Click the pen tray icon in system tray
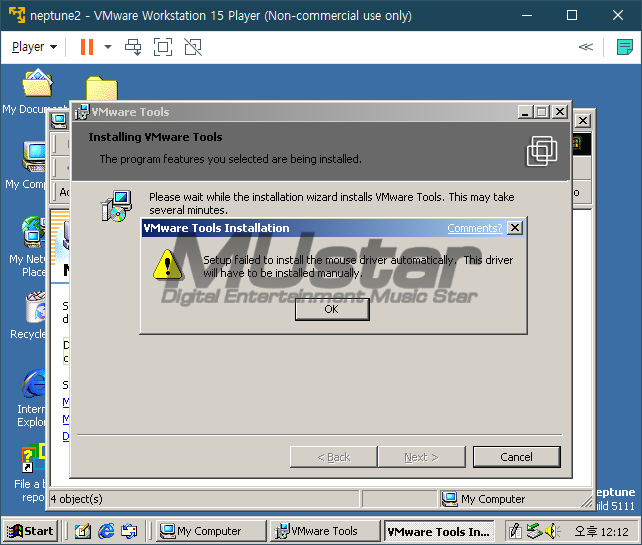This screenshot has width=642, height=545. pos(515,531)
